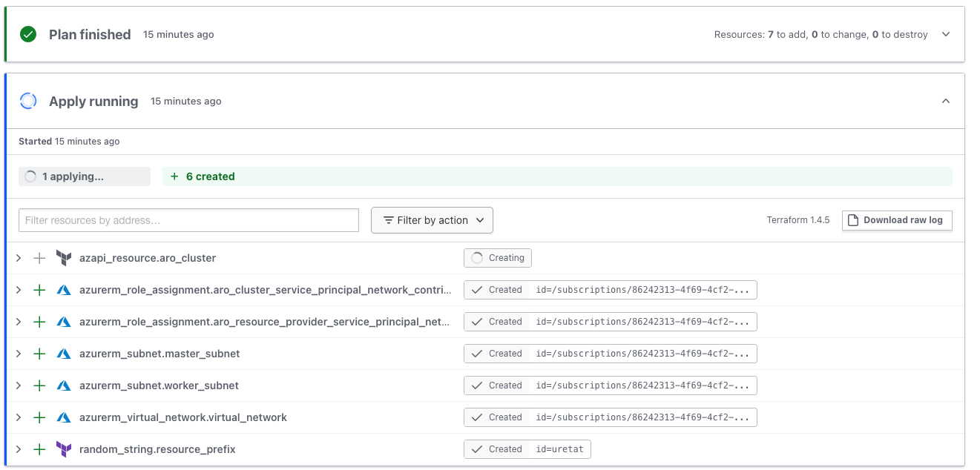Image resolution: width=980 pixels, height=470 pixels.
Task: Click the purple Terraform icon beside random_string.resource_prefix
Action: 64,449
